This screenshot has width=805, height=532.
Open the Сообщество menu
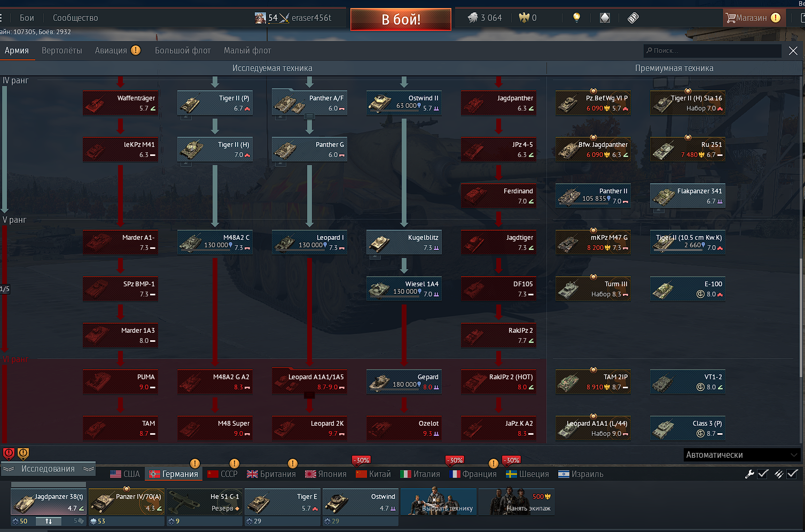click(75, 18)
